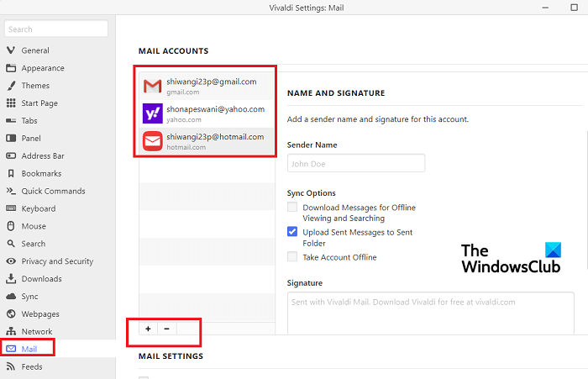Screen dimensions: 588x379
Task: Click the Appearance window icon
Action: click(x=11, y=68)
